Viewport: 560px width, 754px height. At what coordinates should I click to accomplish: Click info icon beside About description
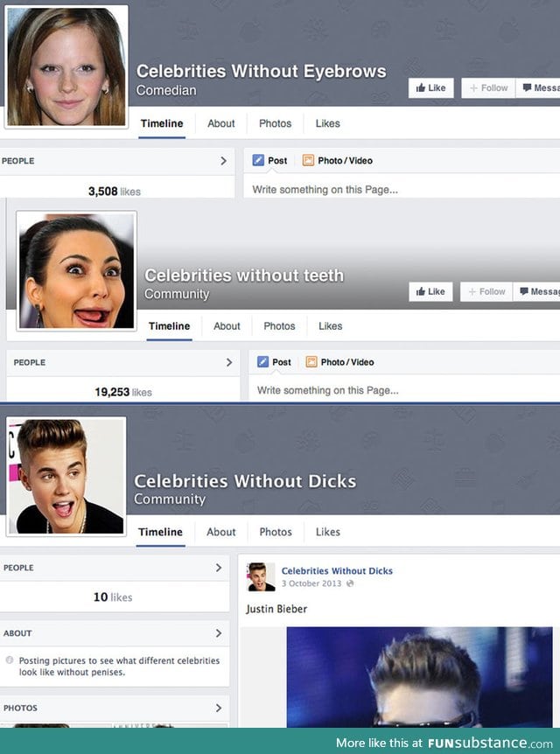[x=9, y=660]
